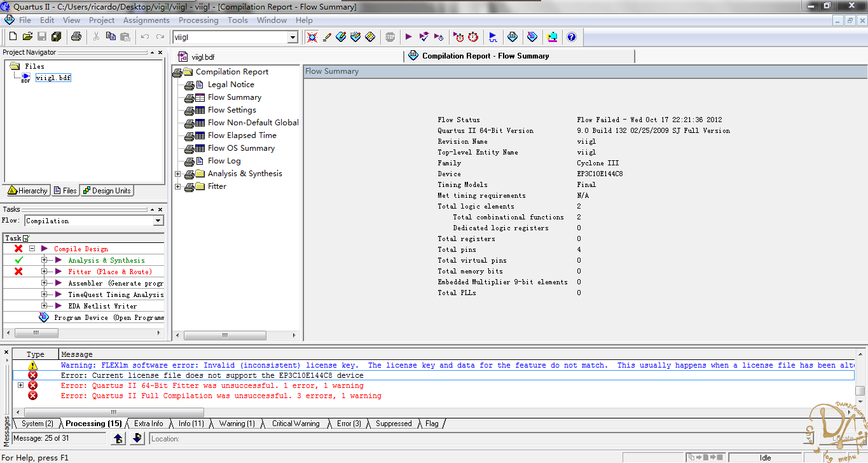
Task: Click the Start Simulation waveform icon
Action: [492, 37]
